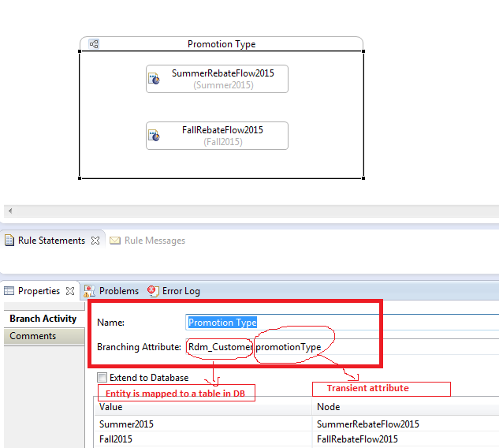Click the Properties view table icon

9,291
